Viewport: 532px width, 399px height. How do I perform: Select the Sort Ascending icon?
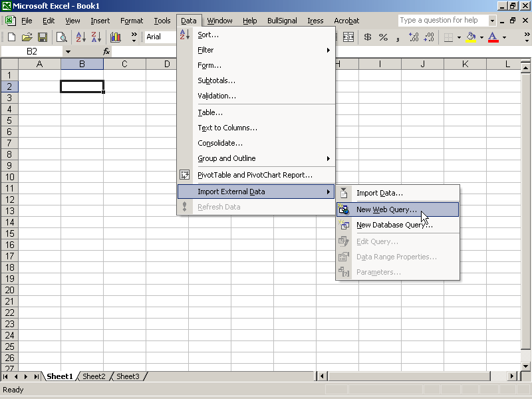80,37
